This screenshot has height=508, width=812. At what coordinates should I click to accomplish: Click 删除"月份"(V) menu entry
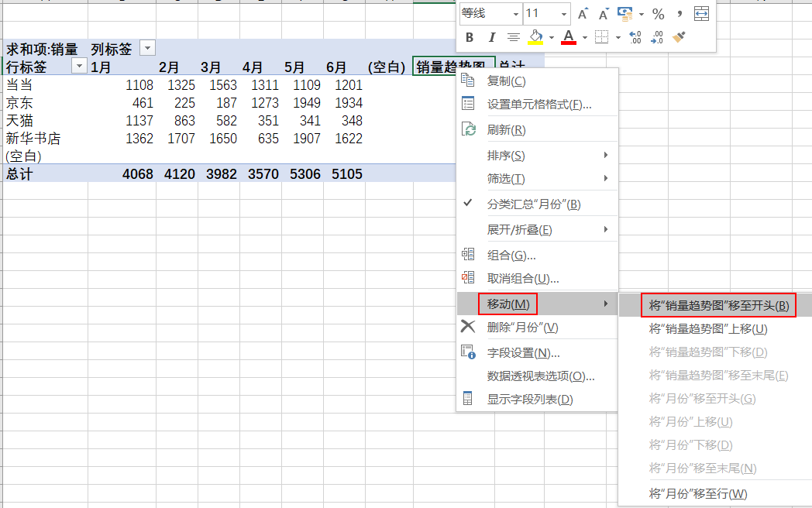pyautogui.click(x=538, y=328)
